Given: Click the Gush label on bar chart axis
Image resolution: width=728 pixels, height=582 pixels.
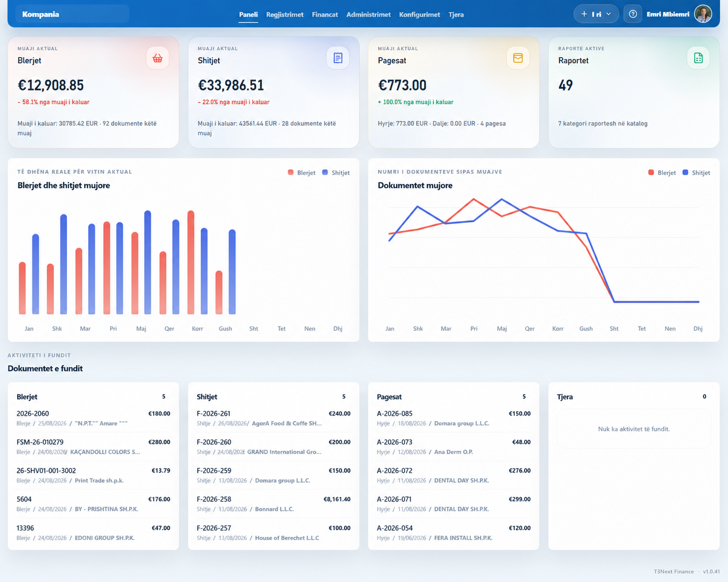Looking at the screenshot, I should pos(225,329).
